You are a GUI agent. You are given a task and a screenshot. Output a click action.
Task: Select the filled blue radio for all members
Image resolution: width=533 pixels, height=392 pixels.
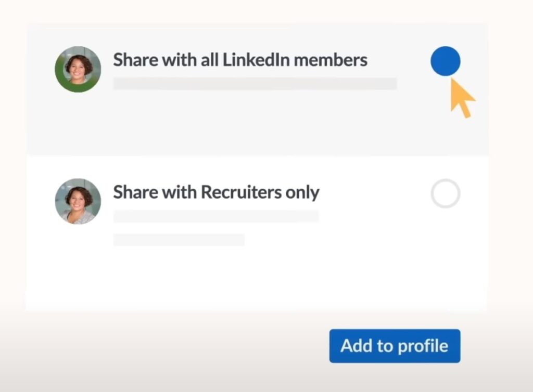point(445,61)
